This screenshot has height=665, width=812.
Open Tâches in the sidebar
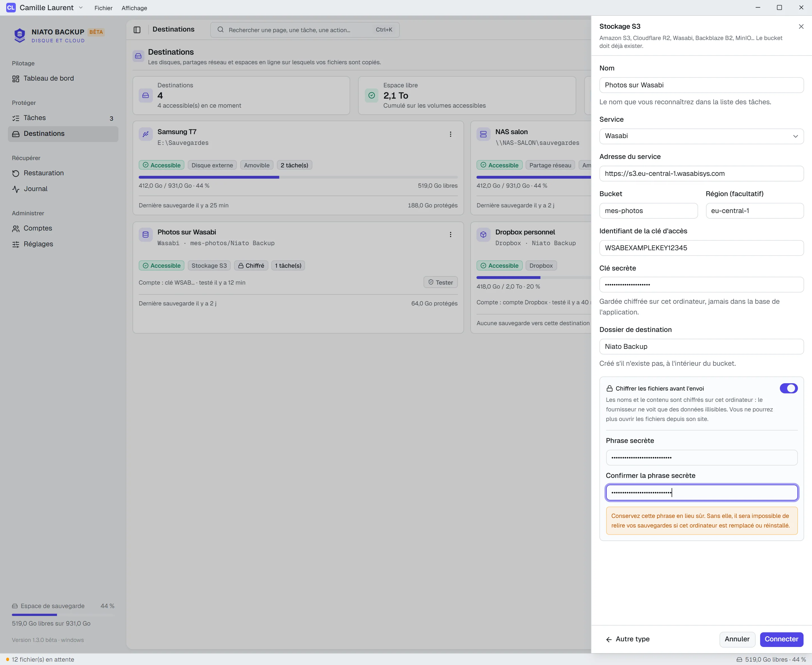tap(63, 118)
